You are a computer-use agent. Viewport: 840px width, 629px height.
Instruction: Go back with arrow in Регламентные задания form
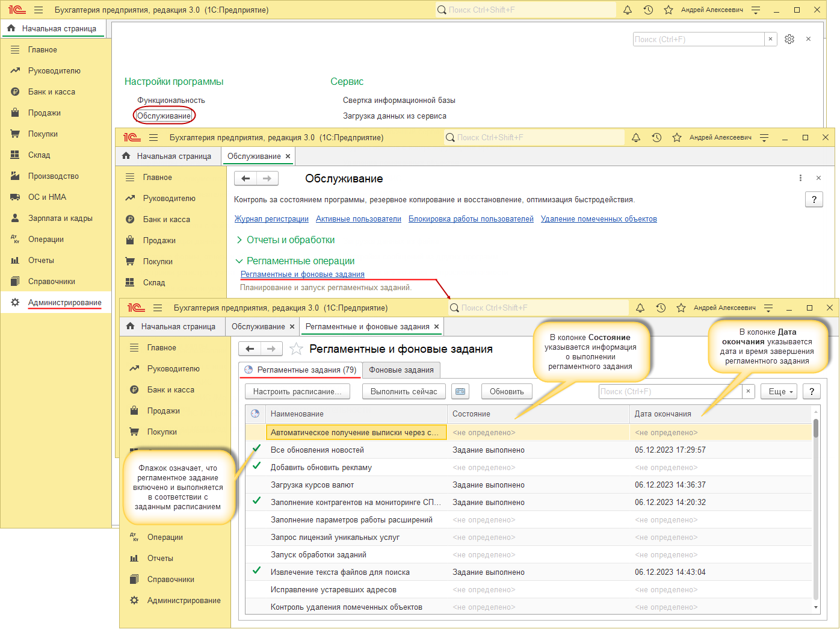(250, 349)
